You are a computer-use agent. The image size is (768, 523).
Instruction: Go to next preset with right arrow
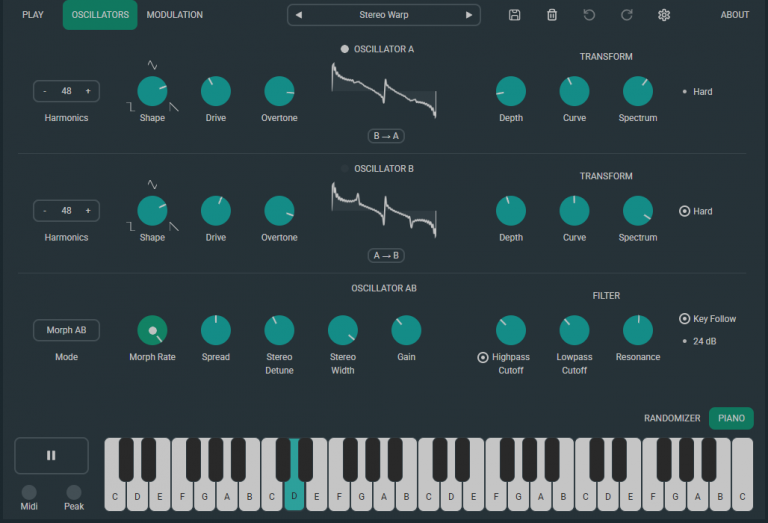coord(469,15)
